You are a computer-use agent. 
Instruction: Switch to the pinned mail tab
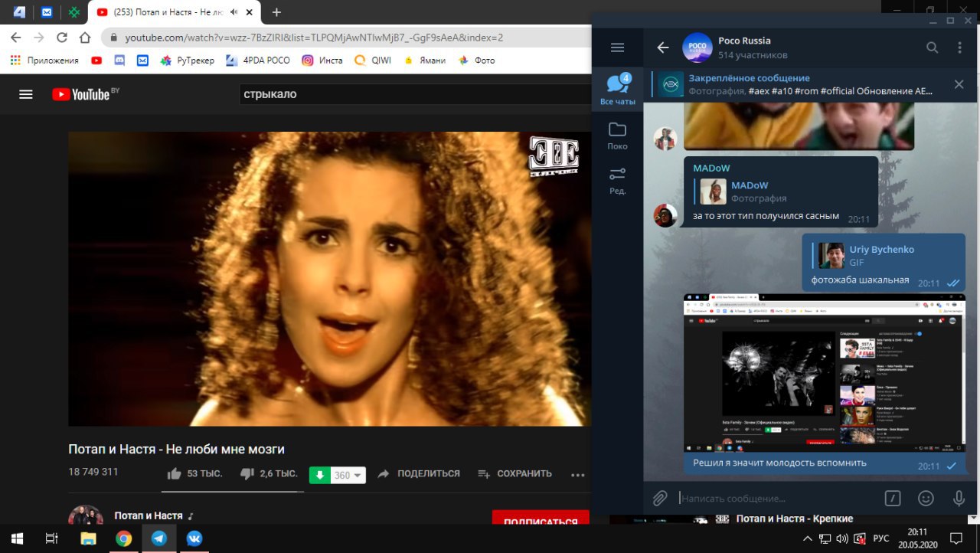(47, 12)
